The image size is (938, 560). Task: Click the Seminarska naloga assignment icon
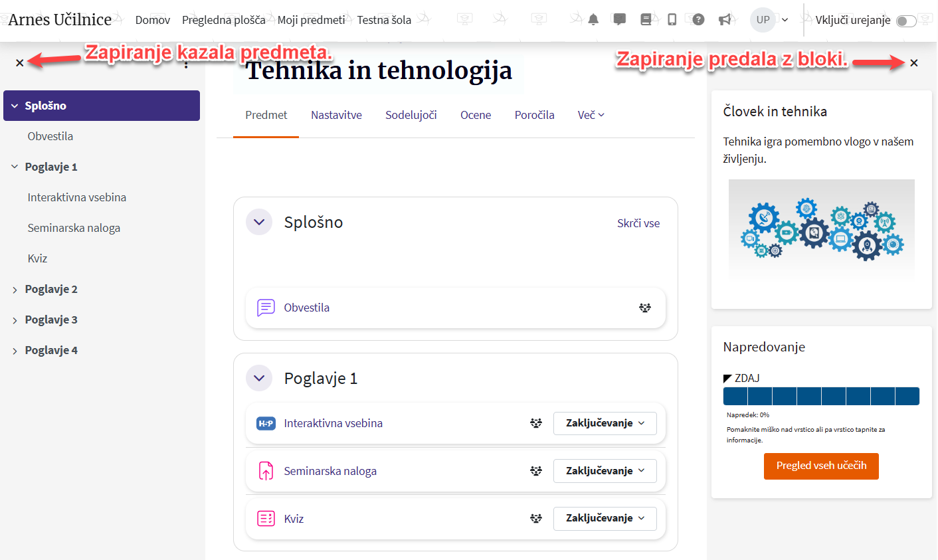pos(266,471)
